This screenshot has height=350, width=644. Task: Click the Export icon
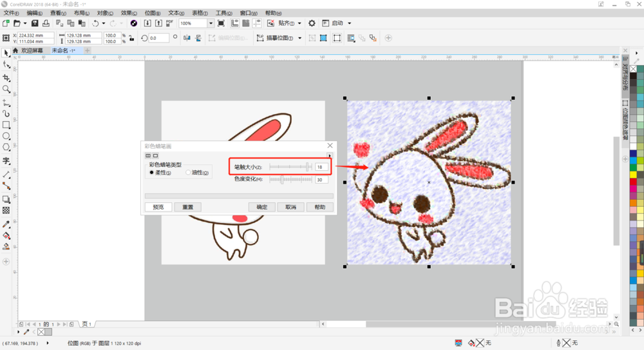pos(158,23)
